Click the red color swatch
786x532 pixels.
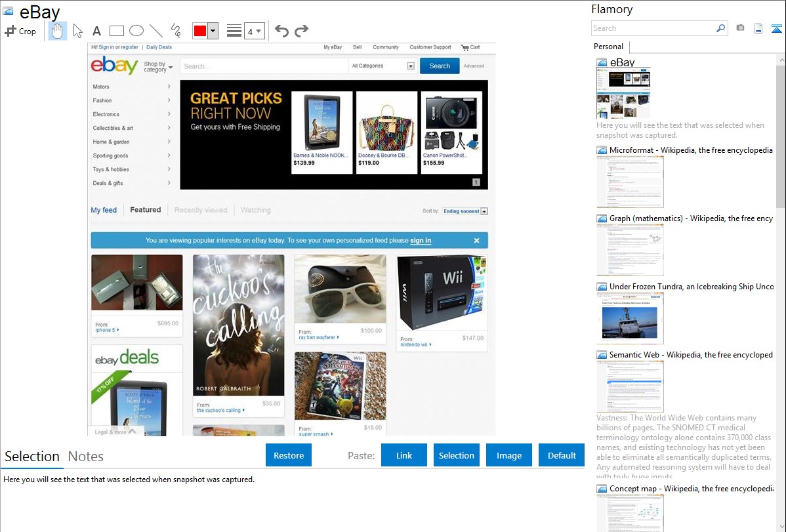click(200, 31)
